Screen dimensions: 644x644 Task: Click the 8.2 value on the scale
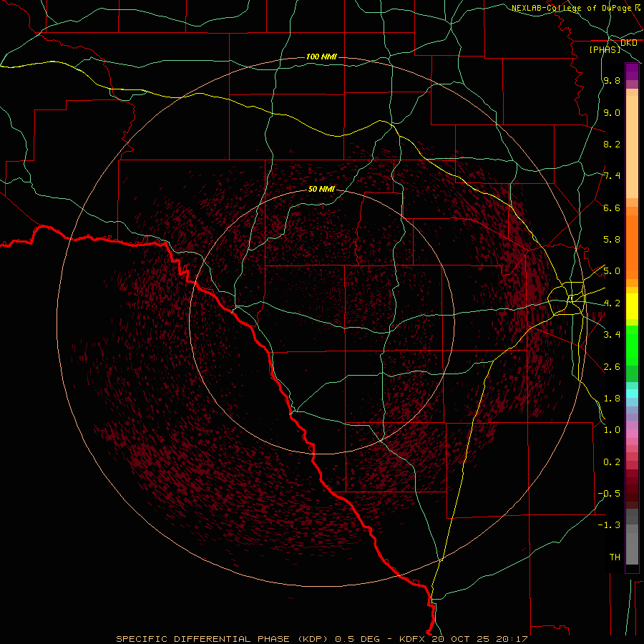coord(612,144)
